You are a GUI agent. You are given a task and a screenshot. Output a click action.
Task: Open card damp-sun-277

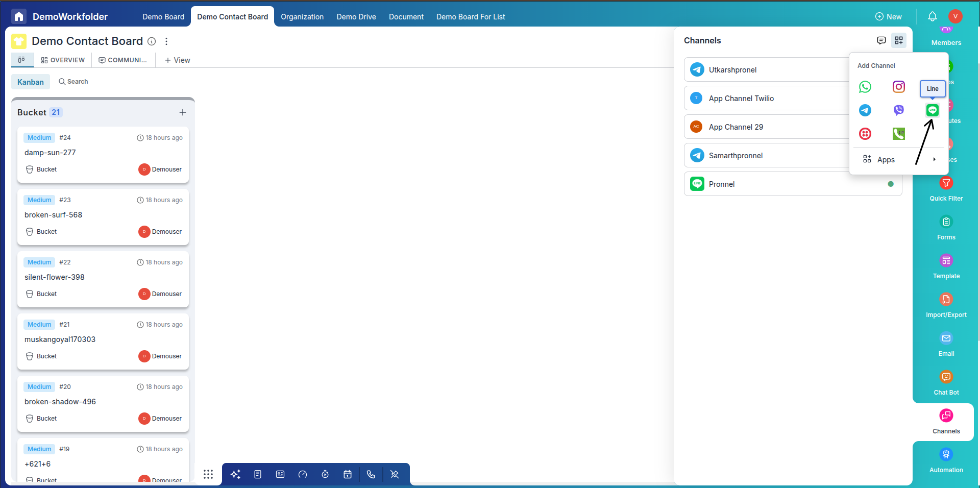pos(103,155)
